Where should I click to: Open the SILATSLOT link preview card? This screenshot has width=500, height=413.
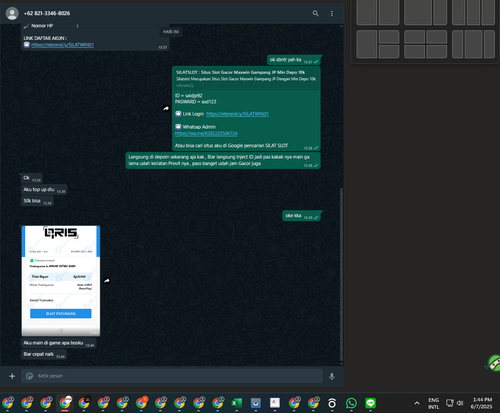tap(246, 78)
